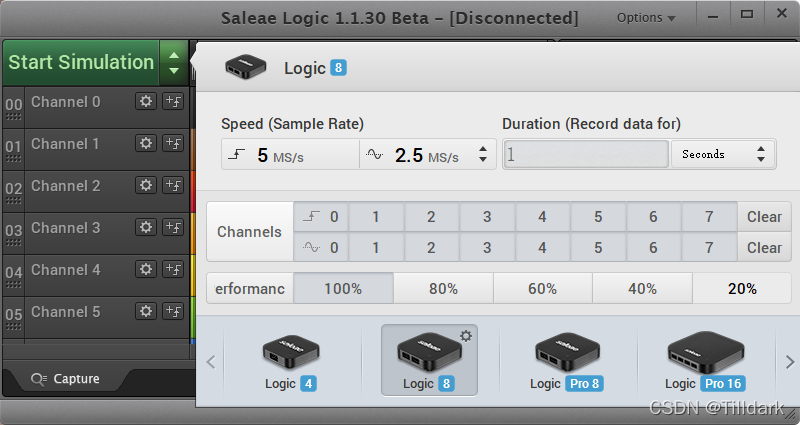Click the duration input field
Screen dimensions: 800x425
tap(586, 154)
